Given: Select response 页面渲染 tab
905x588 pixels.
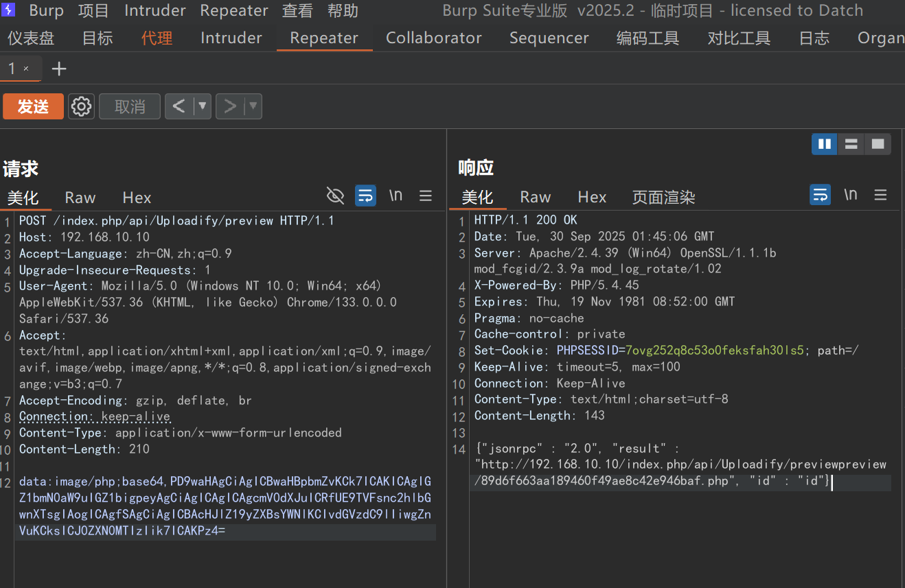Looking at the screenshot, I should click(x=663, y=197).
